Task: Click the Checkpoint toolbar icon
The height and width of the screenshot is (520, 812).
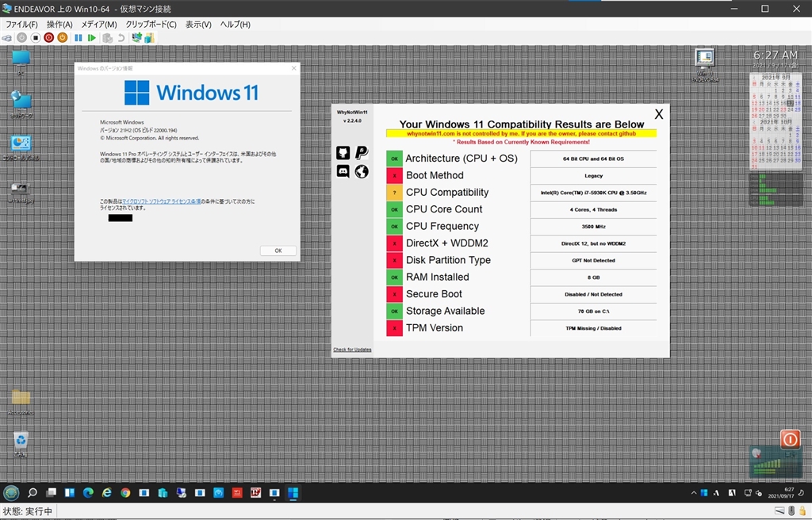Action: click(x=107, y=38)
